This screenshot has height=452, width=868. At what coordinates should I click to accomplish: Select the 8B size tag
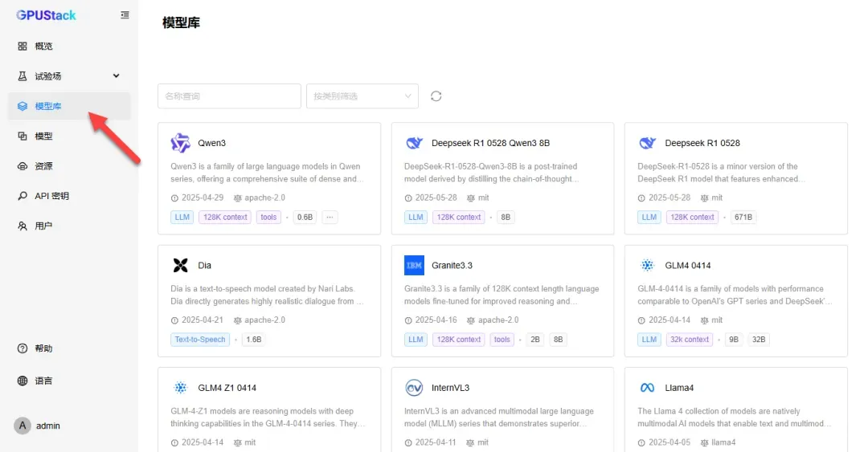coord(506,218)
